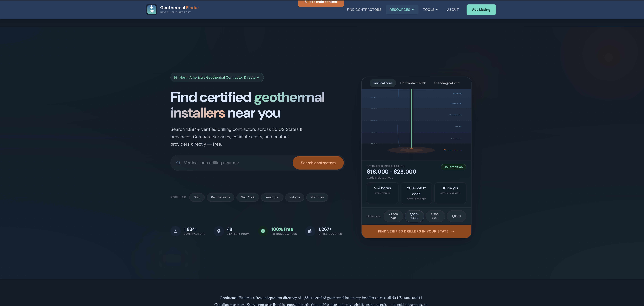Screen dimensions: 644x306
Task: Click the map pin states icon
Action: click(219, 231)
